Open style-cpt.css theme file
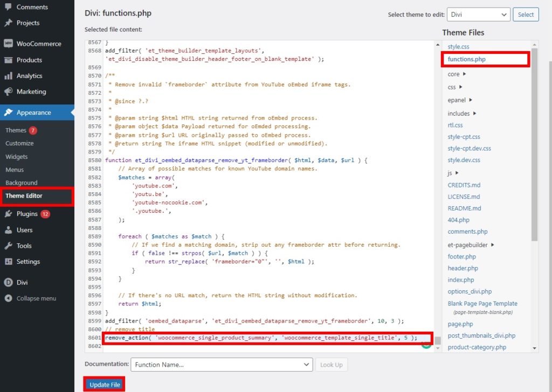Screen dimensions: 552x392 [x=464, y=137]
